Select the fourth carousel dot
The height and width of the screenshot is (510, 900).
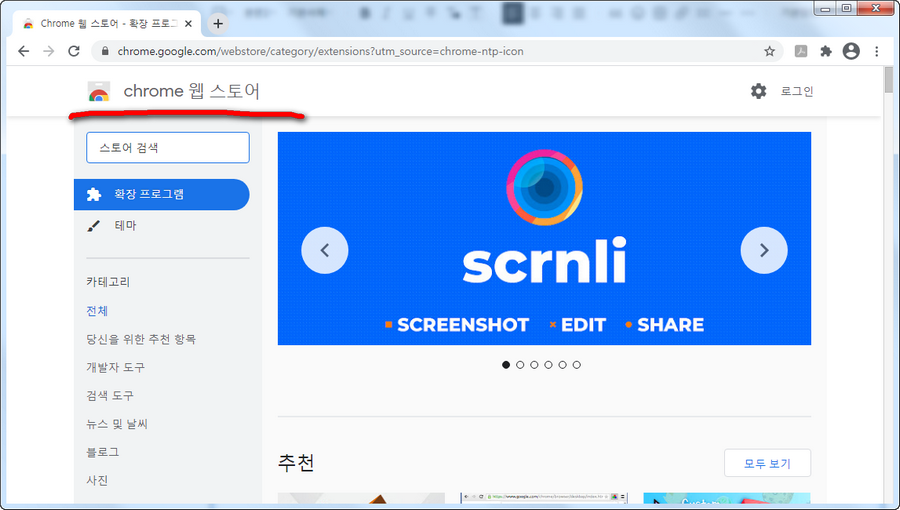[548, 365]
